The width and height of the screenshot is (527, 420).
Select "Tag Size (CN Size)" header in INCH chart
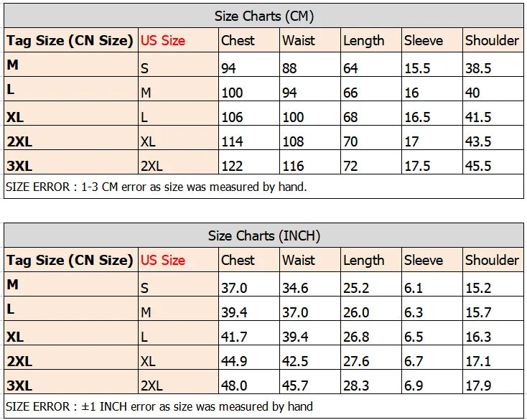[70, 260]
